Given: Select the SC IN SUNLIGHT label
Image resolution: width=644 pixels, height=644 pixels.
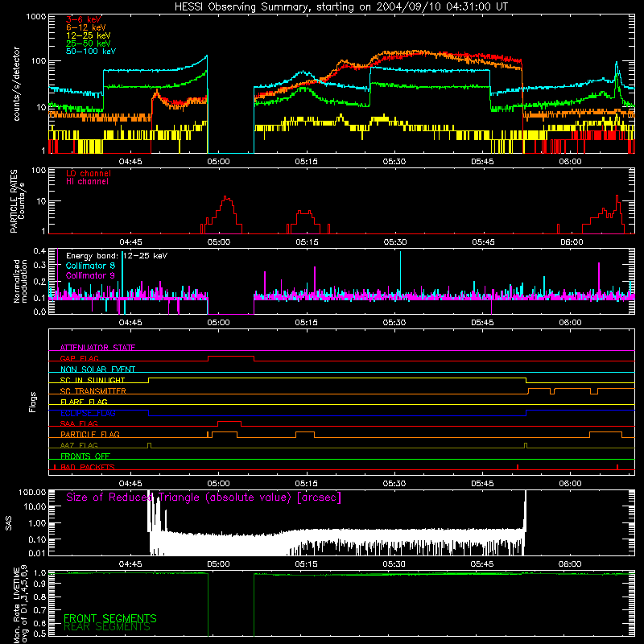Looking at the screenshot, I should (x=93, y=380).
